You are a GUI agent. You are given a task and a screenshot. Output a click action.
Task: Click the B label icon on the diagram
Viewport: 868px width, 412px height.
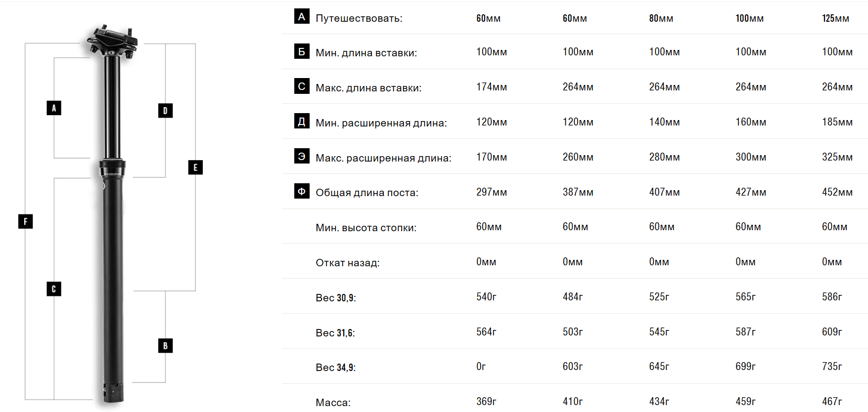point(165,345)
